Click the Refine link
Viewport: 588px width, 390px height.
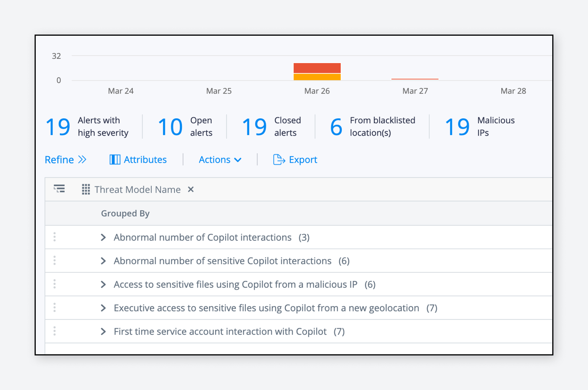tap(59, 160)
